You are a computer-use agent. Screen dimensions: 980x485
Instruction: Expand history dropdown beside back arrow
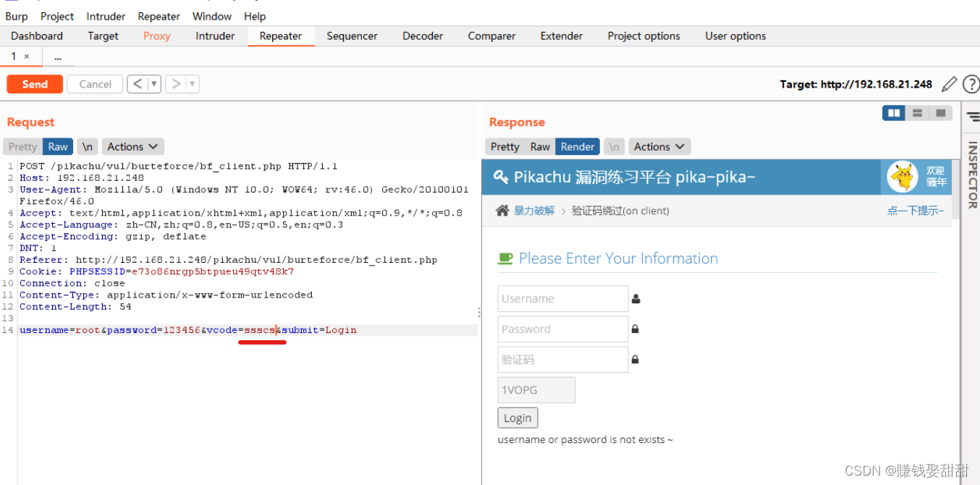click(154, 84)
